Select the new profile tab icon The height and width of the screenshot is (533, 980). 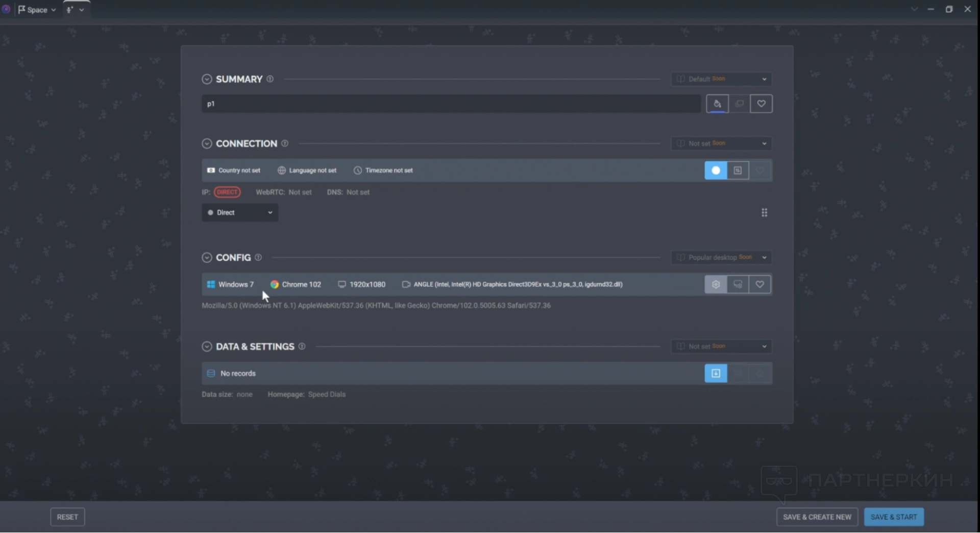pos(70,10)
